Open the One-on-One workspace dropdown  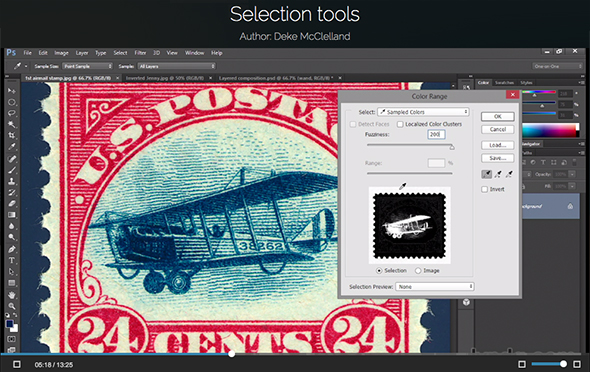coord(557,66)
